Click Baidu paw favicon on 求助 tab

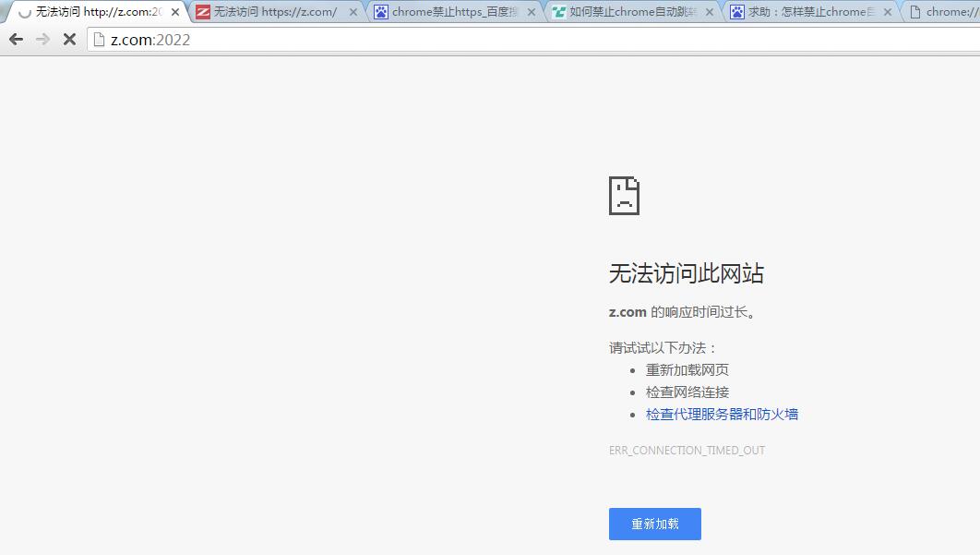(x=737, y=12)
